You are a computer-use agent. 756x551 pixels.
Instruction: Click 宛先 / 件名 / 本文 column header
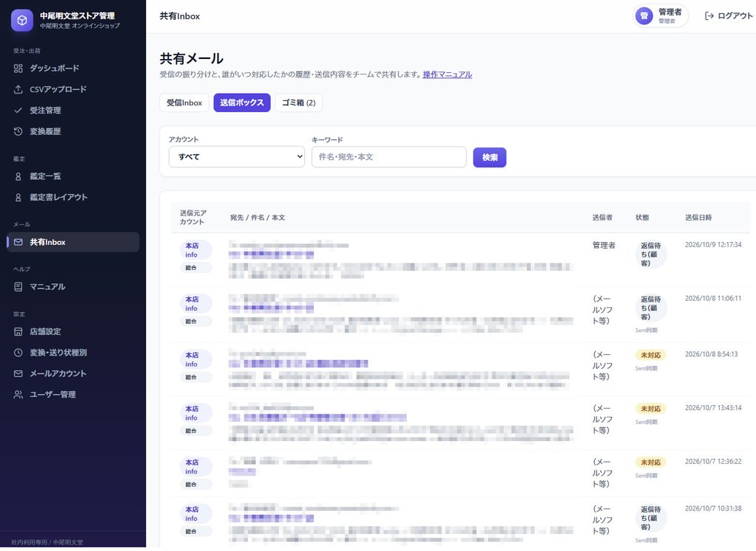click(258, 218)
